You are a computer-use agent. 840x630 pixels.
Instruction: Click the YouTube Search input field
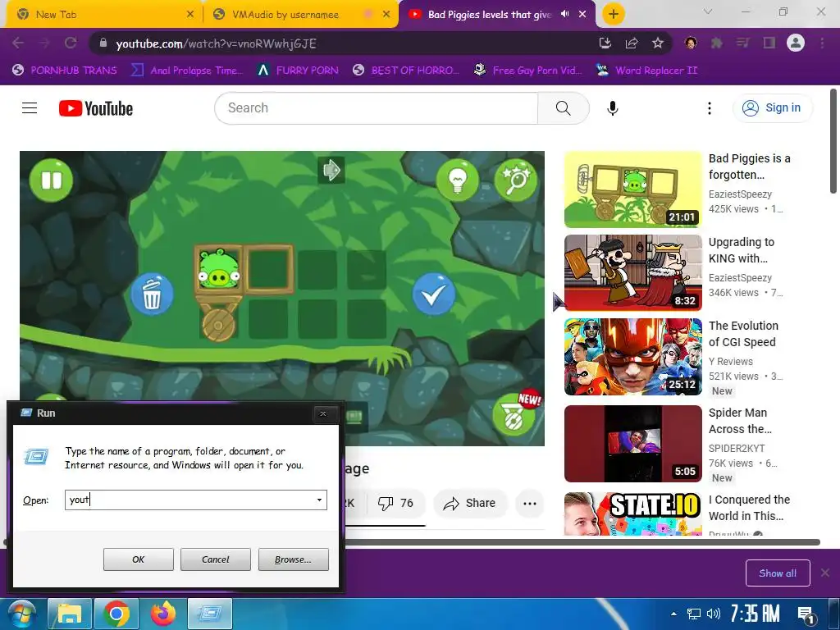376,108
